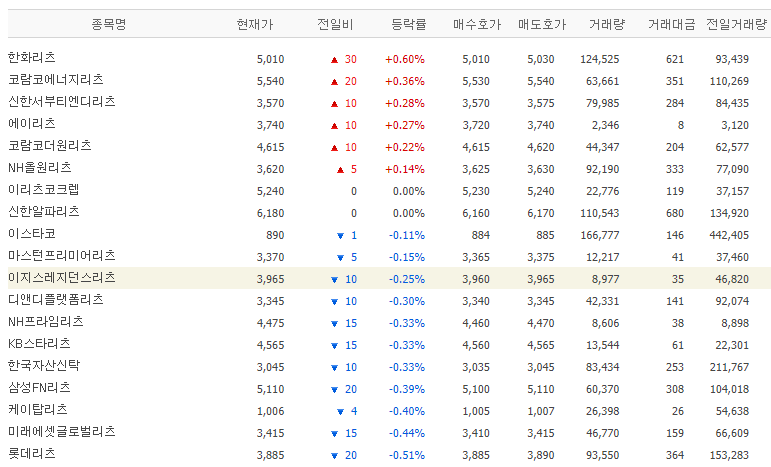Click 신한알파리츠 trading value 680
The image size is (771, 467).
tap(675, 213)
